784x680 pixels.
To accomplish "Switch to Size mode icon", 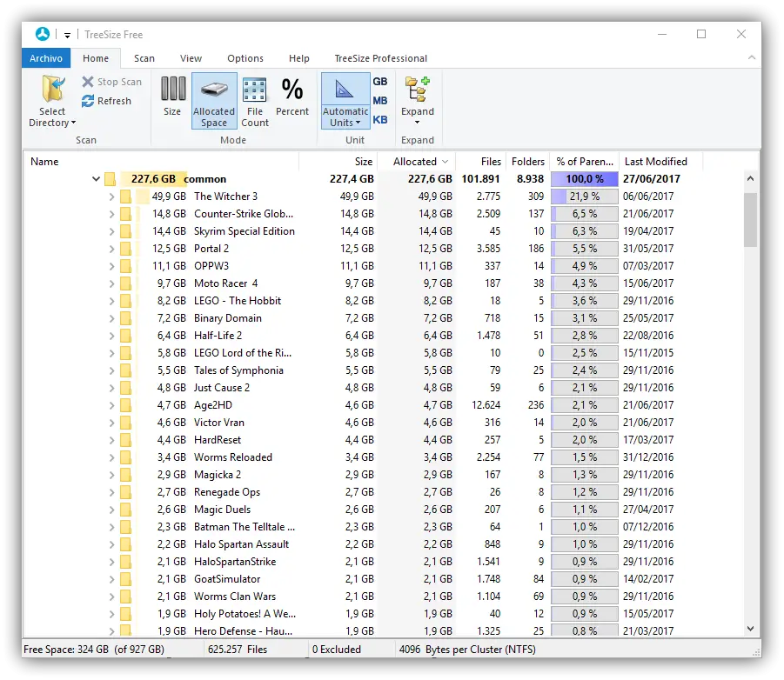I will [172, 89].
